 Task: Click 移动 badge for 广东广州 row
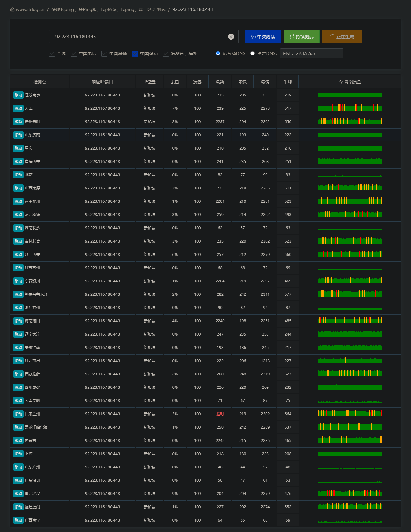pyautogui.click(x=18, y=467)
